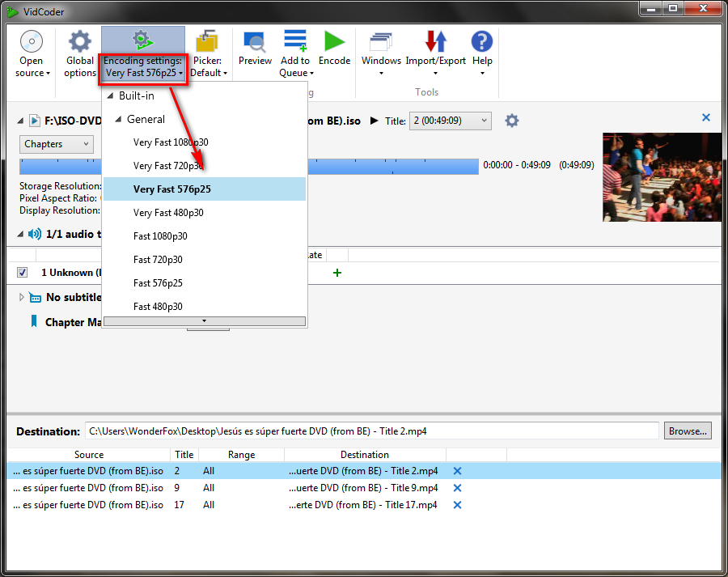728x577 pixels.
Task: Click green plus to add audio track
Action: click(337, 273)
